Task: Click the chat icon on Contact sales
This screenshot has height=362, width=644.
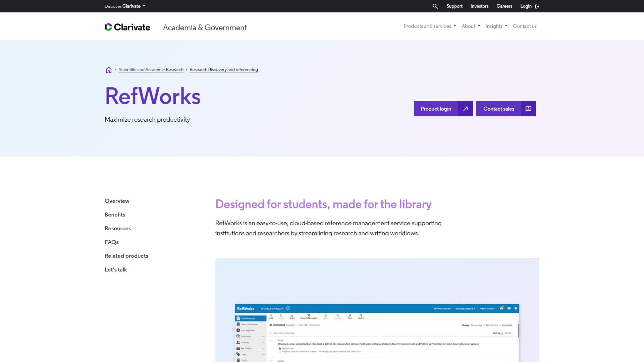Action: (528, 109)
